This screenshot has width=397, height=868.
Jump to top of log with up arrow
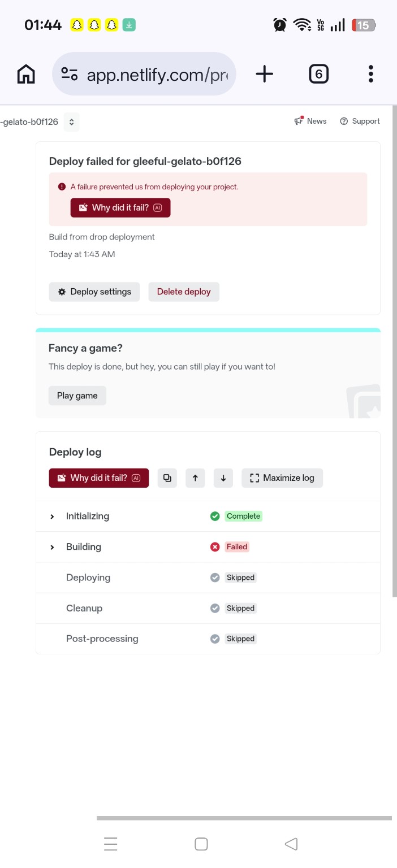195,478
